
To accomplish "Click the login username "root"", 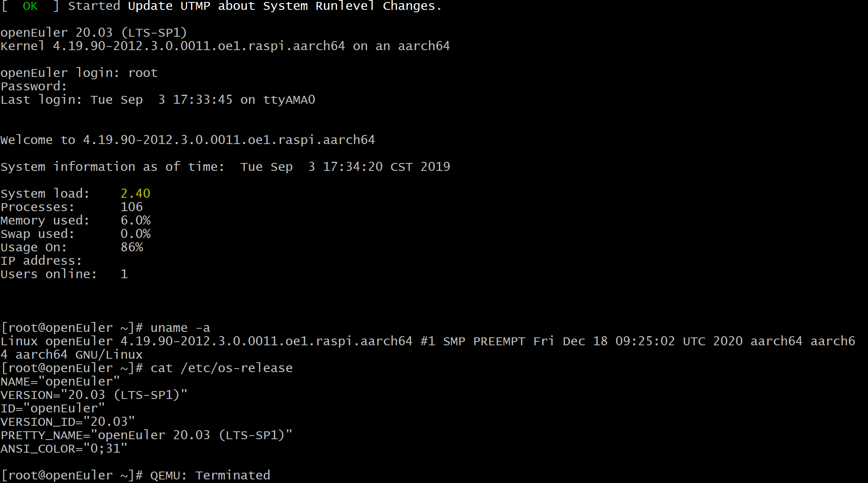I will (x=143, y=73).
